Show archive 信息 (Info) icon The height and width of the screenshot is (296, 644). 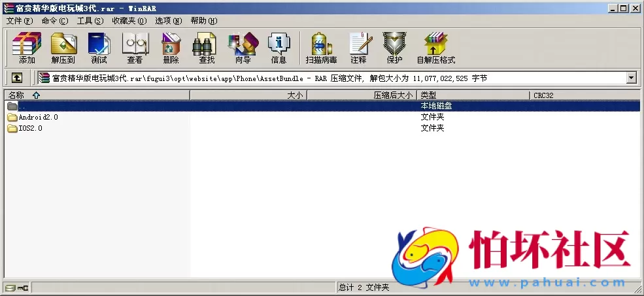279,48
